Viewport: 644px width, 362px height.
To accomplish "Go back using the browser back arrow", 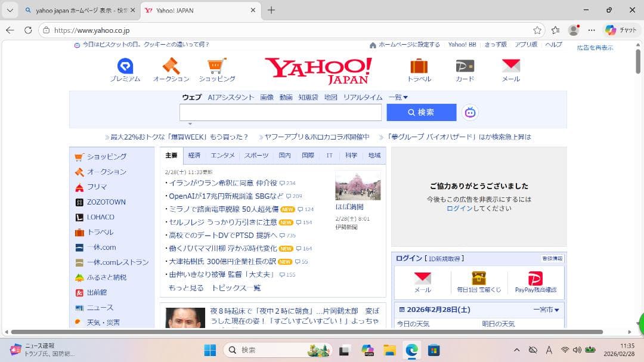I will tap(10, 30).
